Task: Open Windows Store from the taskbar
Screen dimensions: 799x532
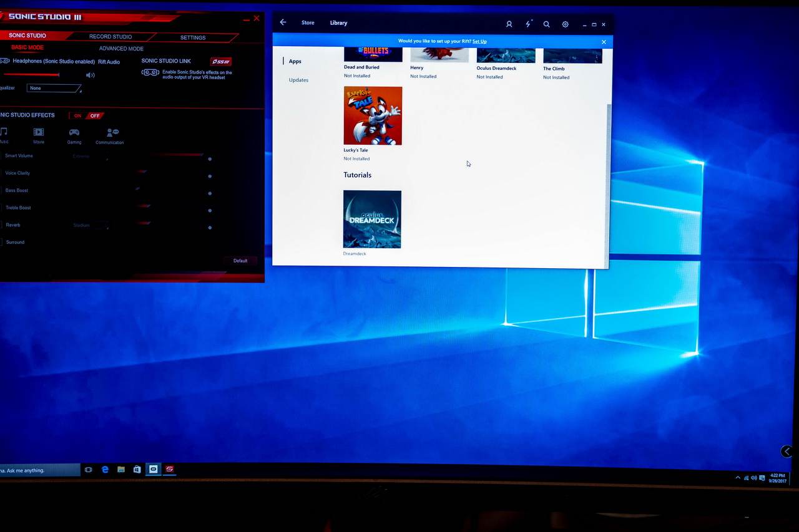Action: click(137, 470)
